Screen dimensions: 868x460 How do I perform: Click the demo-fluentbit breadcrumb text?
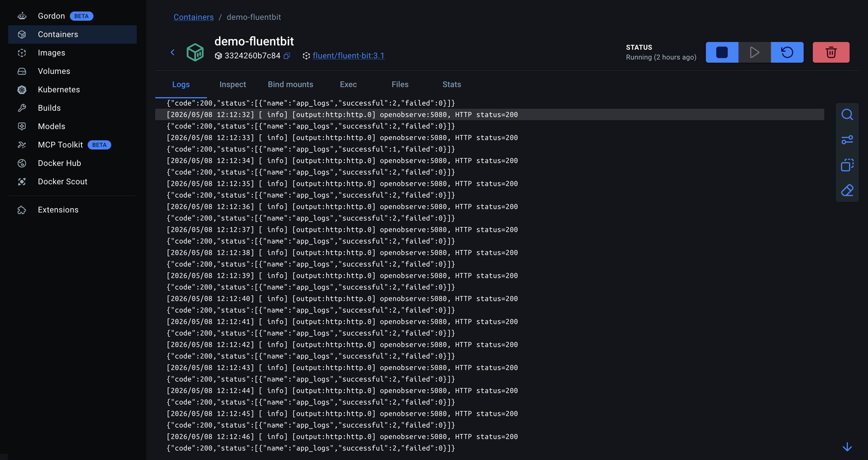point(254,17)
